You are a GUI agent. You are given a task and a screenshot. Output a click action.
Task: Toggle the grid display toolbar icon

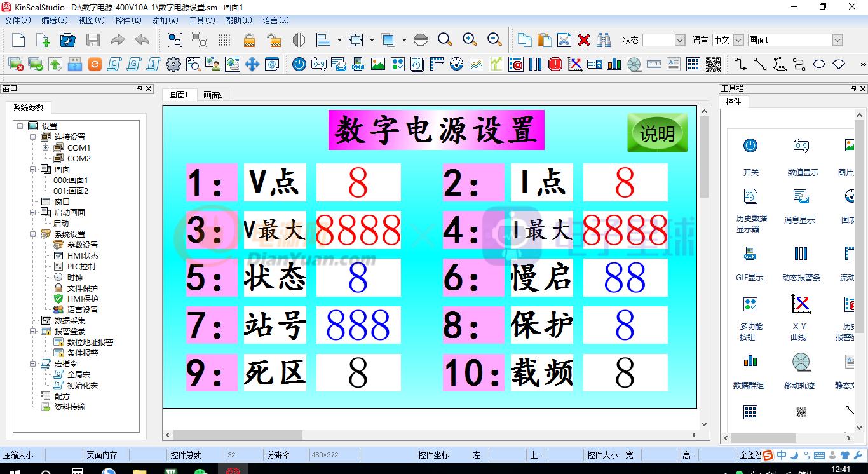click(224, 39)
